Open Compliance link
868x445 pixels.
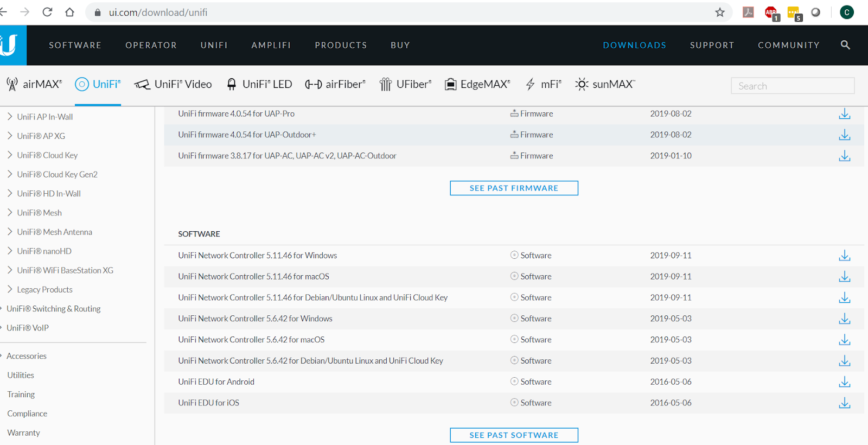click(27, 414)
